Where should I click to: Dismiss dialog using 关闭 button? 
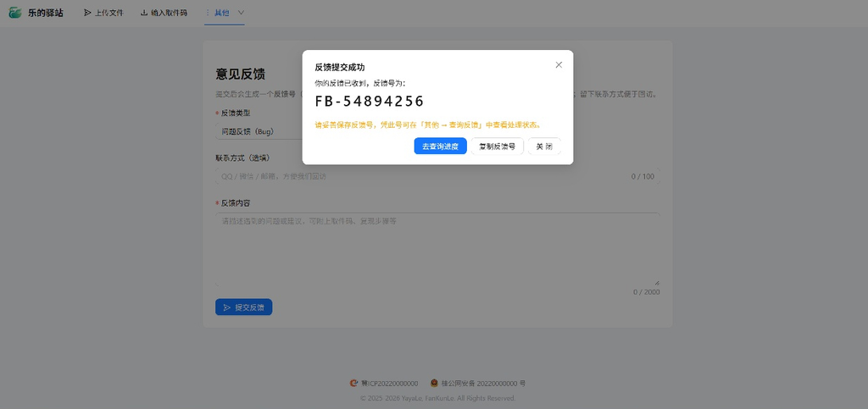pyautogui.click(x=544, y=146)
